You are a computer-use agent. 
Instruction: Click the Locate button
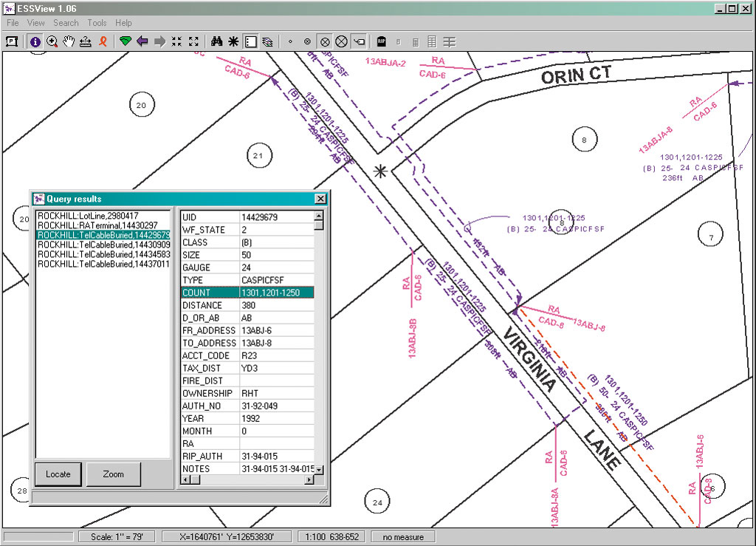[58, 474]
